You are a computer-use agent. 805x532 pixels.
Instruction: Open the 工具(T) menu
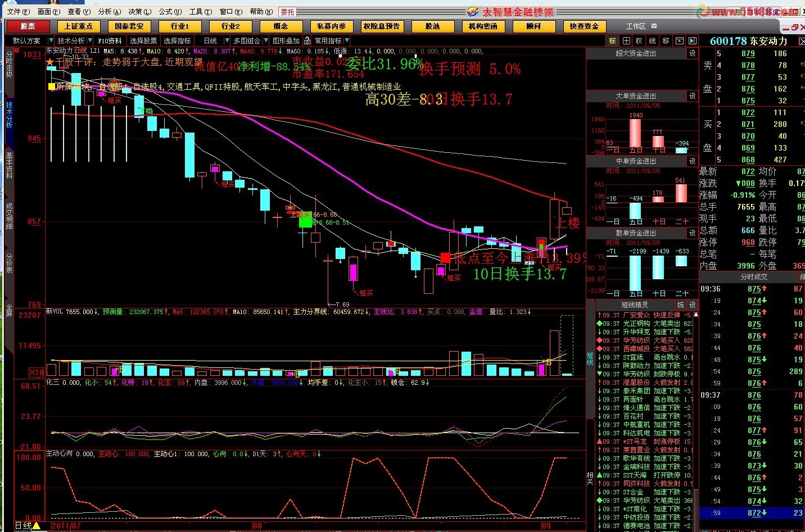pyautogui.click(x=201, y=12)
